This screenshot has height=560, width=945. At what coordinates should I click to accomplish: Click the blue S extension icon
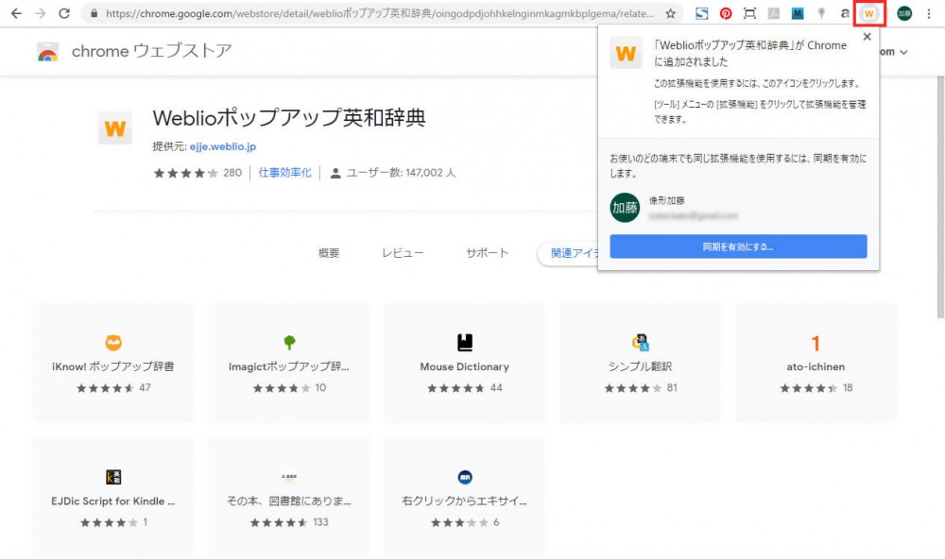701,13
